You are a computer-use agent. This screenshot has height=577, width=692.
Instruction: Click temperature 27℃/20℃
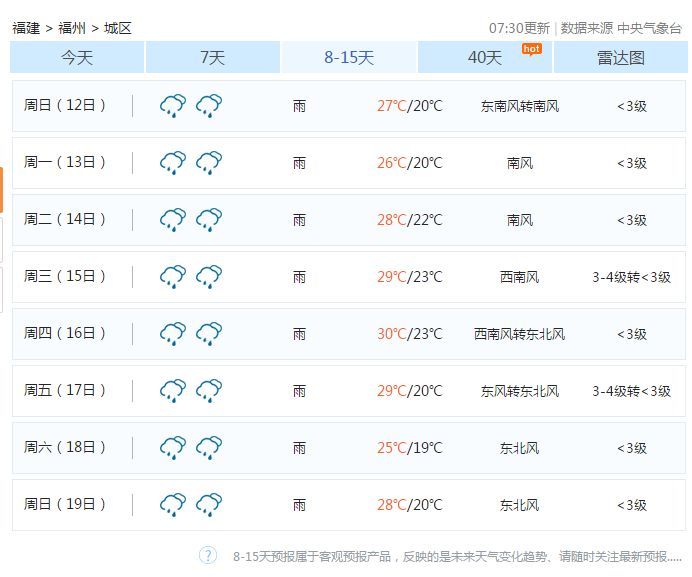coord(410,106)
